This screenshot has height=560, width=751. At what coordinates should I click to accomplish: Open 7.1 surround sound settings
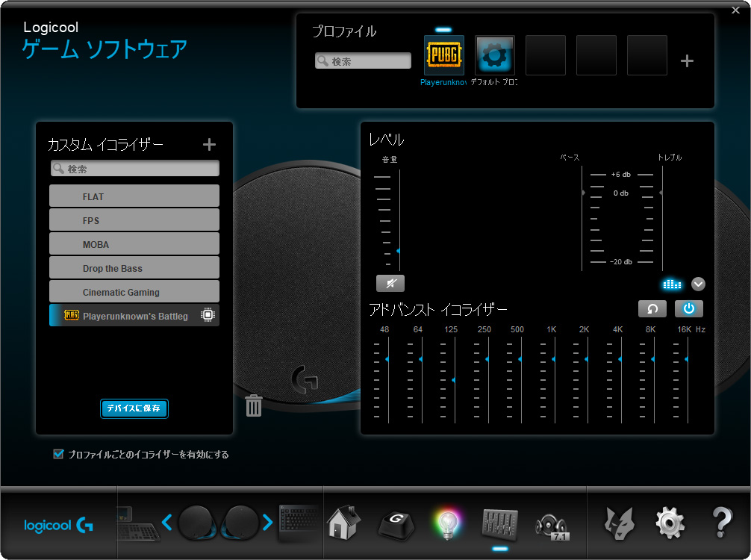[x=552, y=526]
